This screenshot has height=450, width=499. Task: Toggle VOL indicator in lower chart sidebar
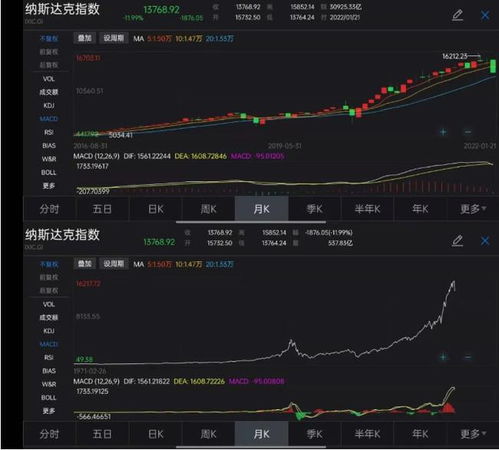pos(49,304)
